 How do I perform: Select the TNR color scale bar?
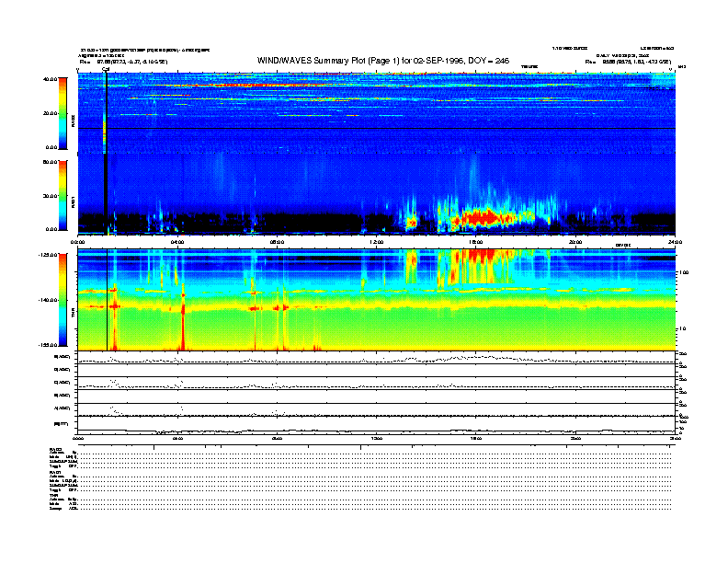click(x=63, y=300)
